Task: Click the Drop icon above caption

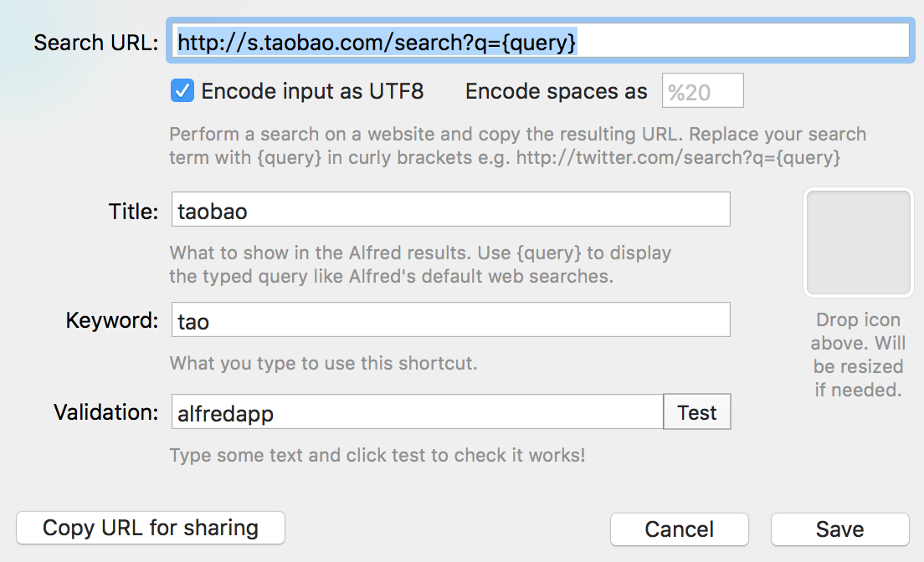Action: pos(858,355)
